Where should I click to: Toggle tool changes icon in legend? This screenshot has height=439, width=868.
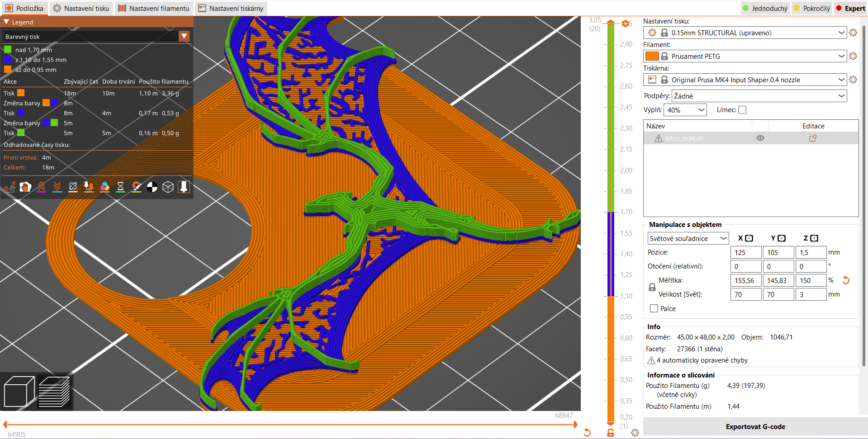tap(89, 187)
